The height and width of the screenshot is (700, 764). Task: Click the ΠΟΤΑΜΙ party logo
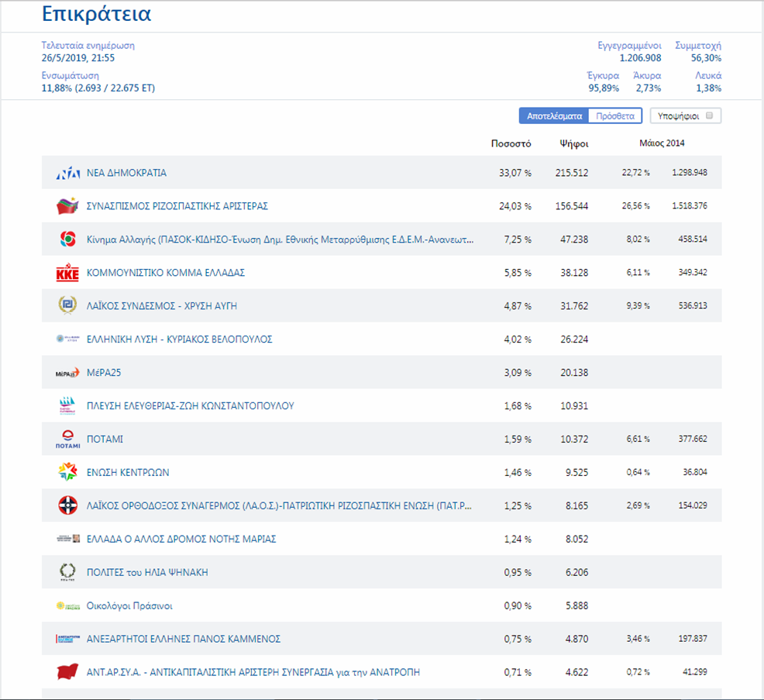tap(67, 440)
